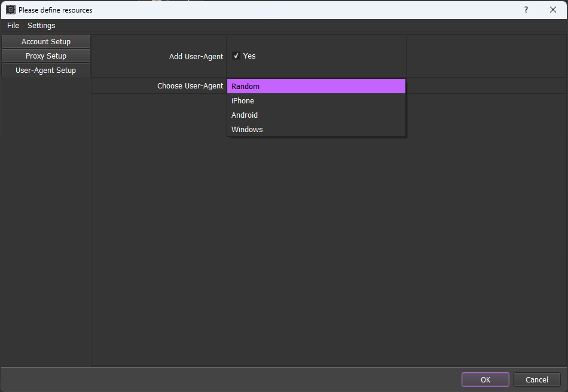The image size is (568, 392).
Task: Confirm the dialog with OK
Action: pos(485,379)
